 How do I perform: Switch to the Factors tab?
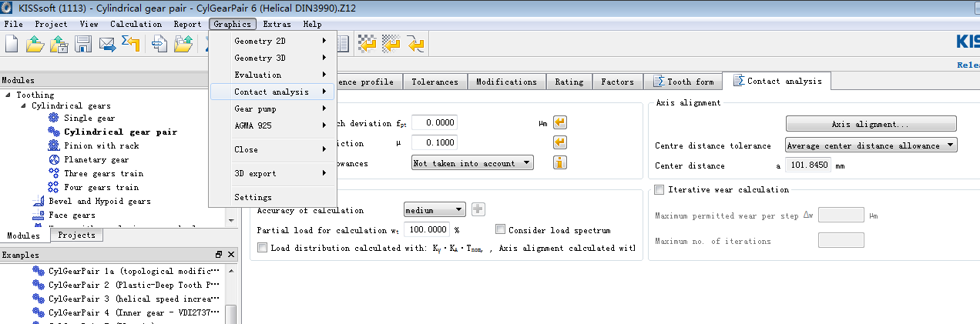pyautogui.click(x=617, y=82)
